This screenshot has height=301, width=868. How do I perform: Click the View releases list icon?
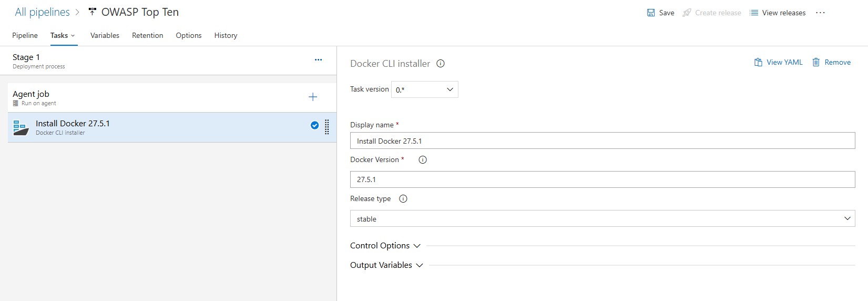pyautogui.click(x=754, y=13)
